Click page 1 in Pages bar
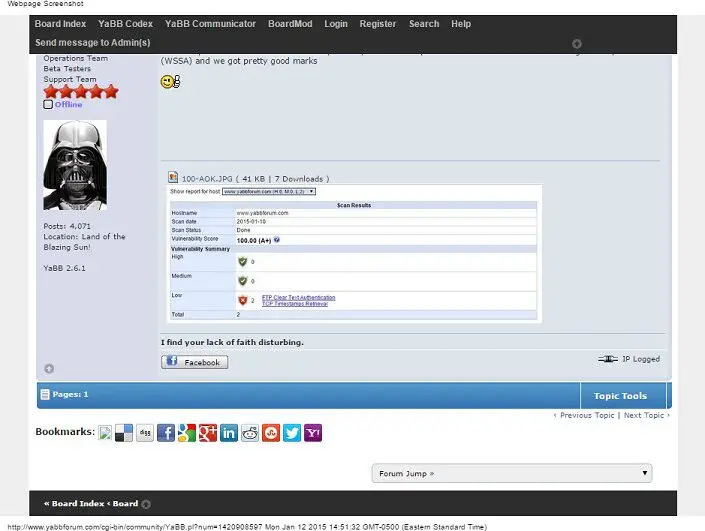The width and height of the screenshot is (705, 531). (x=86, y=394)
